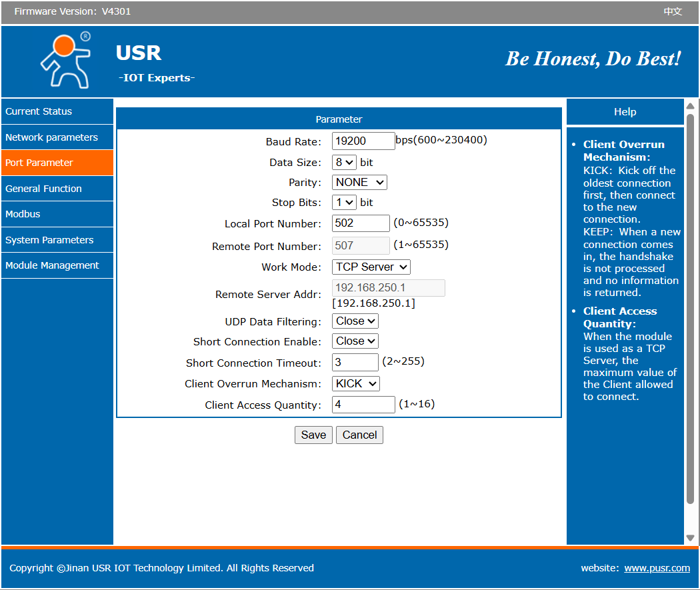Screen dimensions: 700x590
Task: Toggle the Short Connection Enable dropdown
Action: 355,341
